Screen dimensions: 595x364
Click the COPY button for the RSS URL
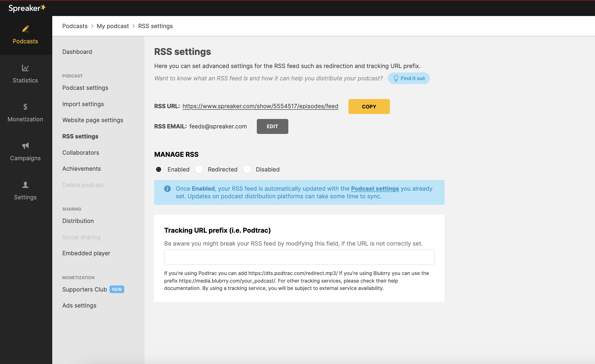(369, 106)
